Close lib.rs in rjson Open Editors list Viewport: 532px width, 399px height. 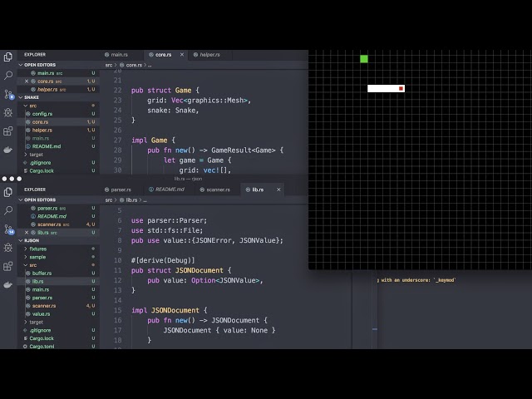27,233
